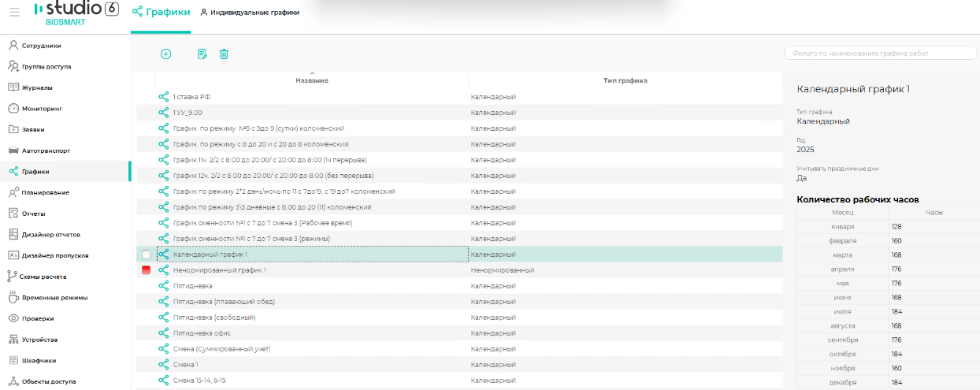
Task: Click the add new schedule plus icon
Action: tap(165, 54)
